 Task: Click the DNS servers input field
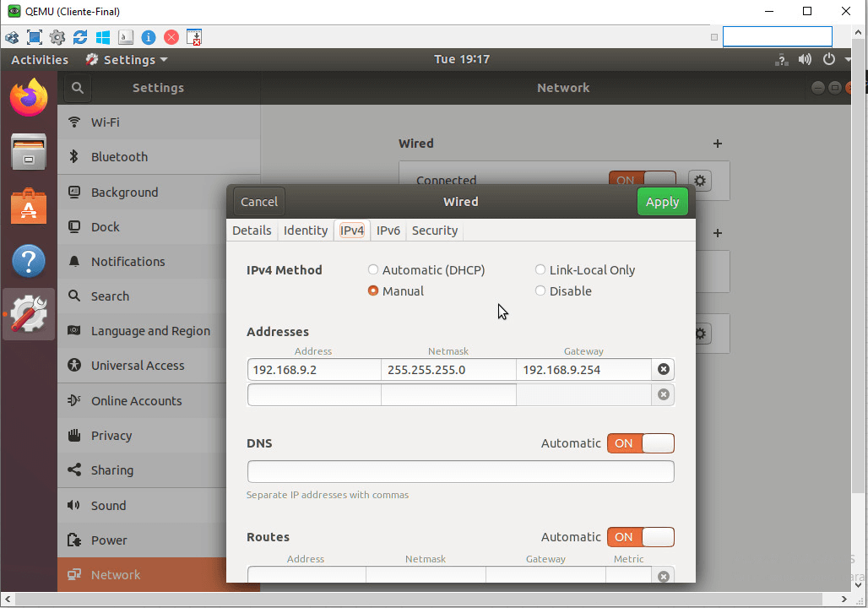pos(460,471)
